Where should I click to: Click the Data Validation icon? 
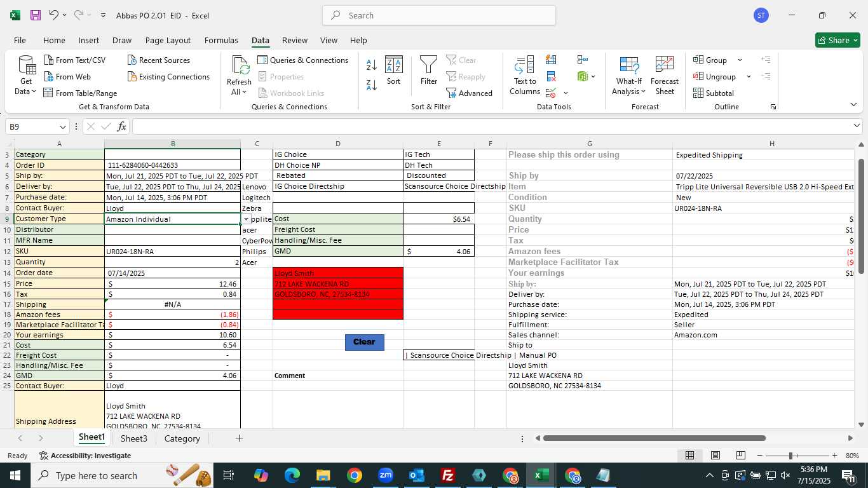pyautogui.click(x=550, y=93)
